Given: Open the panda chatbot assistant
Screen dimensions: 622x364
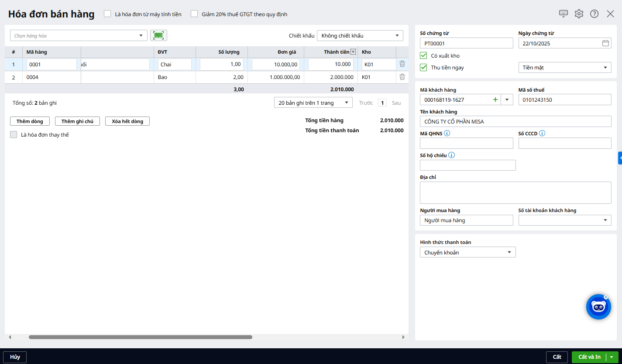Looking at the screenshot, I should click(x=598, y=307).
